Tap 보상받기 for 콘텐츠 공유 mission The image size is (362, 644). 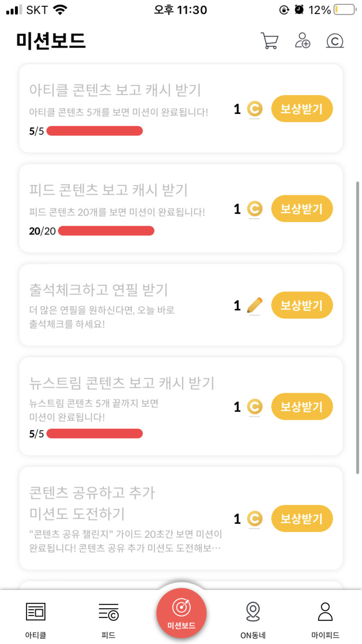pos(302,519)
